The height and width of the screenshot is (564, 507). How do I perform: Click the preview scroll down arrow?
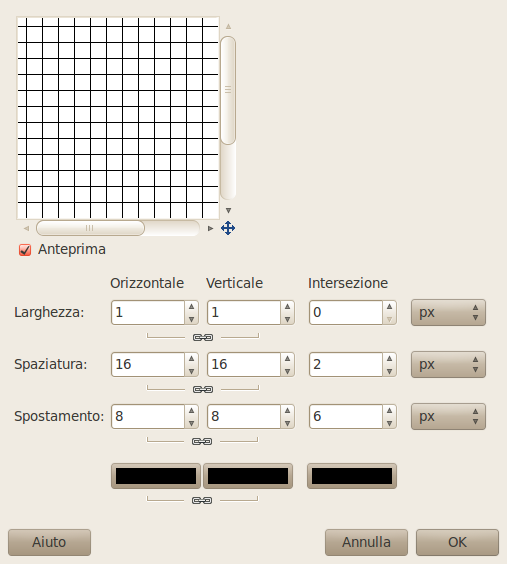point(228,210)
